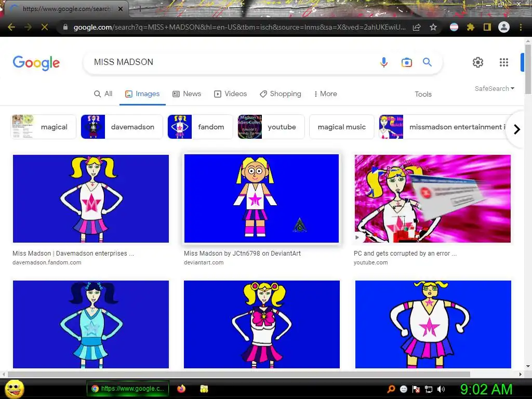Share this page using the share icon
Image resolution: width=532 pixels, height=399 pixels.
pos(417,27)
